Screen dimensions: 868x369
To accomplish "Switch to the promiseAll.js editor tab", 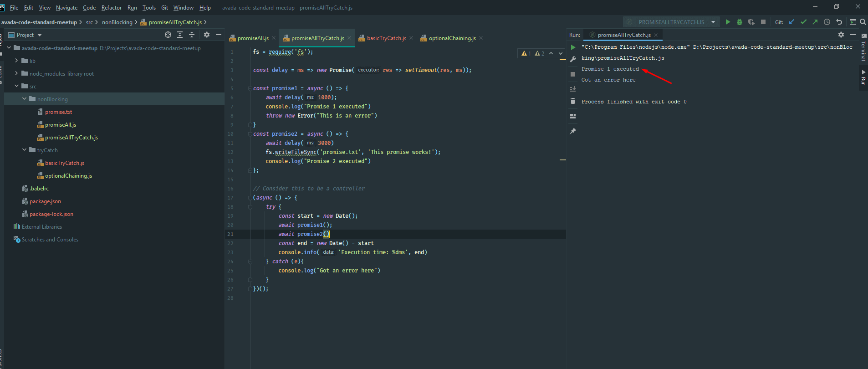I will 253,38.
